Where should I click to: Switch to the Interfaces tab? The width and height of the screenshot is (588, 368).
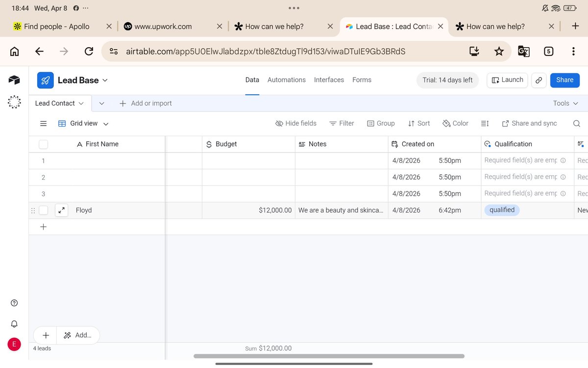tap(329, 80)
